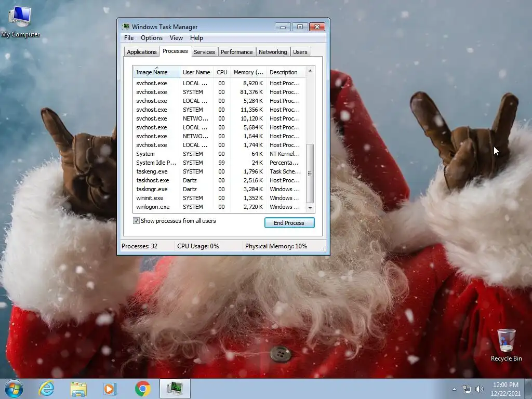
Task: Select the svchost.exe row using 81,376 K
Action: (219, 92)
